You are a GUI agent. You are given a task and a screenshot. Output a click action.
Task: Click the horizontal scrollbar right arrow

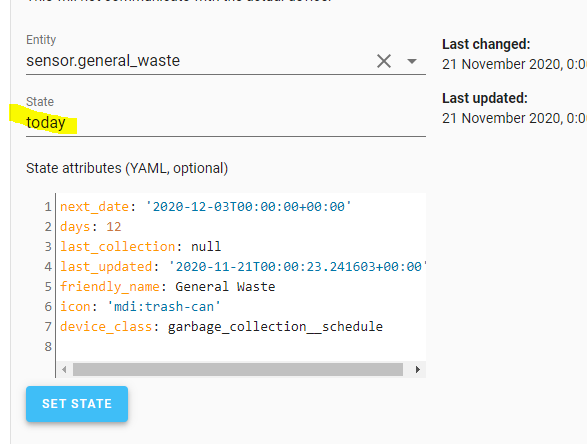pos(417,370)
